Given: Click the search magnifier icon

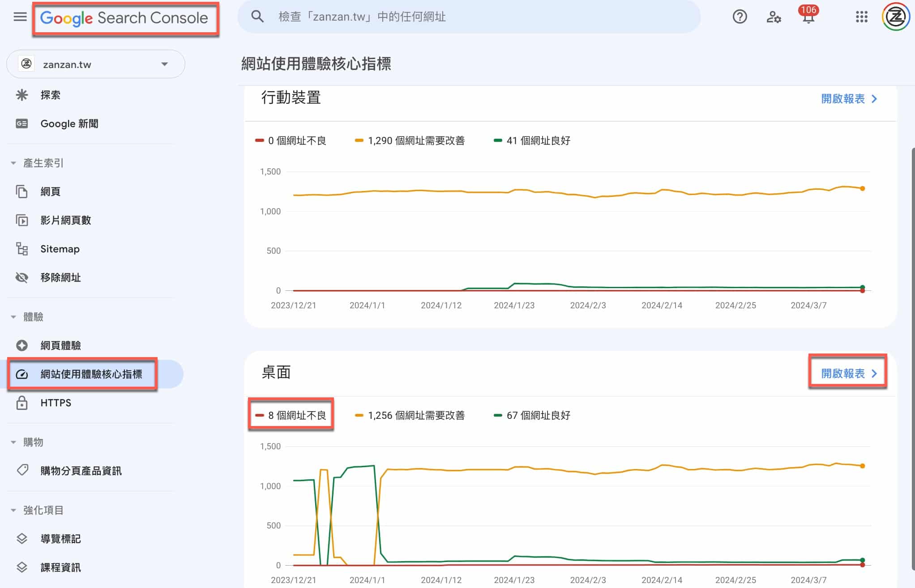Looking at the screenshot, I should pos(257,17).
